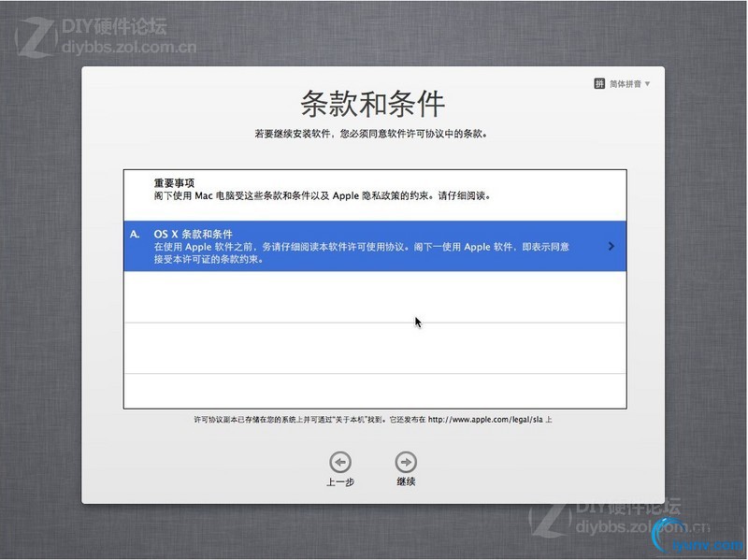
Task: Click the 继续 label
Action: point(406,481)
